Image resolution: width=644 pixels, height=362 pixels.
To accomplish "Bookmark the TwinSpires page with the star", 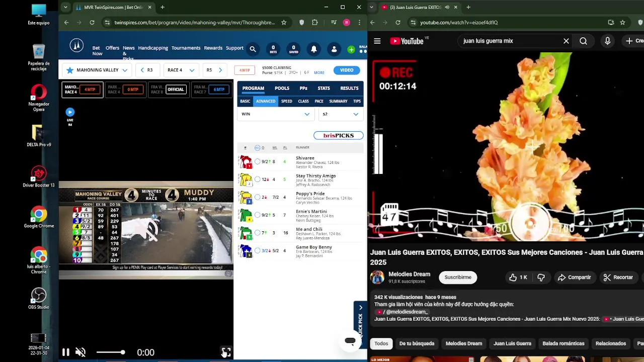I will (x=284, y=22).
